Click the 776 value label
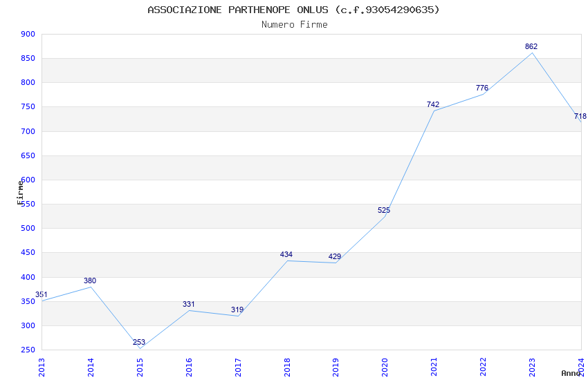Image resolution: width=588 pixels, height=380 pixels. 482,88
